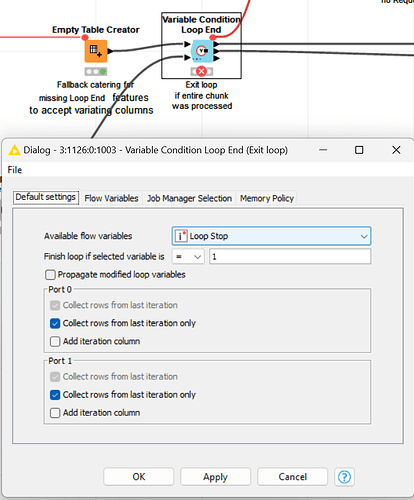The image size is (414, 500).
Task: Select the Variable Condition Loop End node
Action: pos(202,51)
